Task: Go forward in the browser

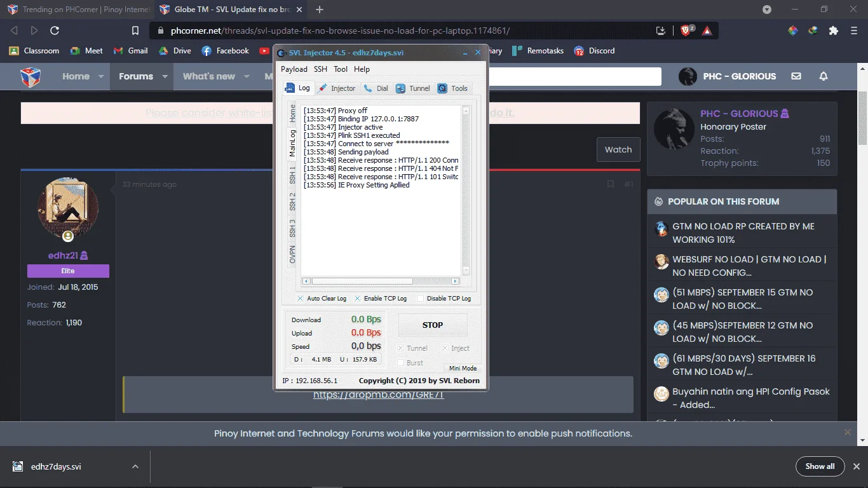Action: pos(34,30)
